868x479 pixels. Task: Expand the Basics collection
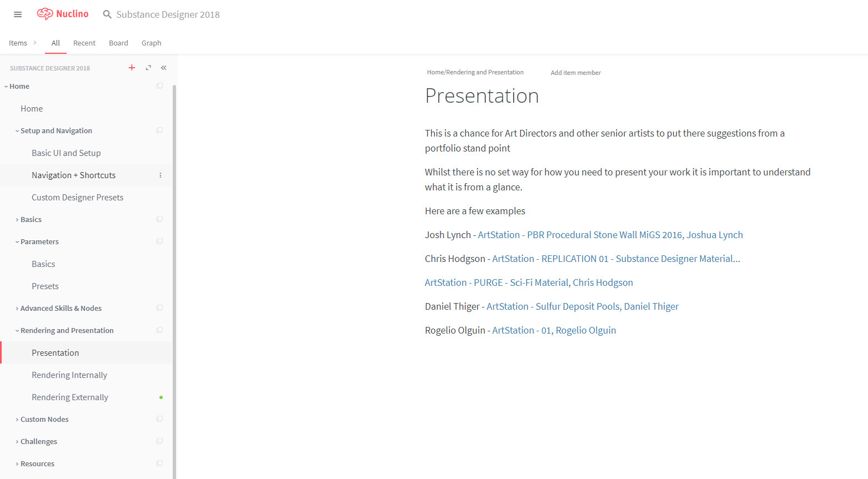pyautogui.click(x=17, y=220)
